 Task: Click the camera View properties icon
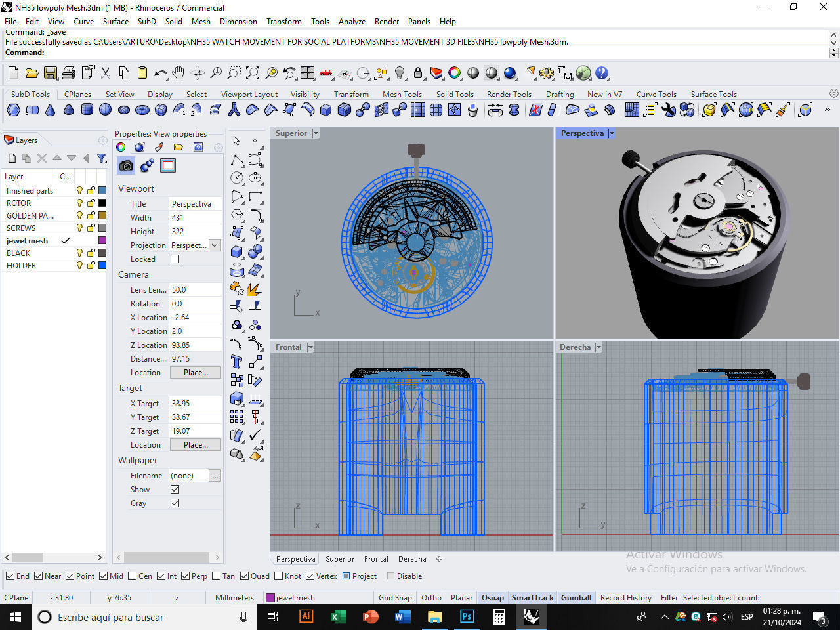tap(126, 165)
